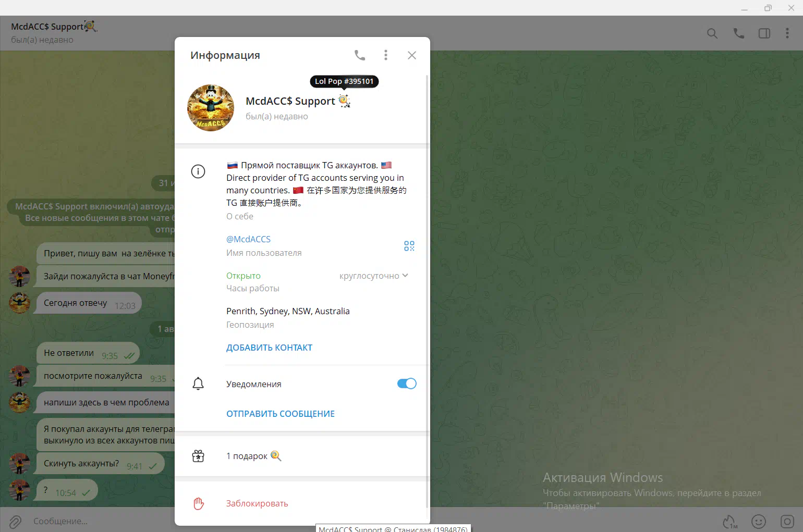Open the Penrith, Sydney, NSW, Australia location

pyautogui.click(x=288, y=311)
